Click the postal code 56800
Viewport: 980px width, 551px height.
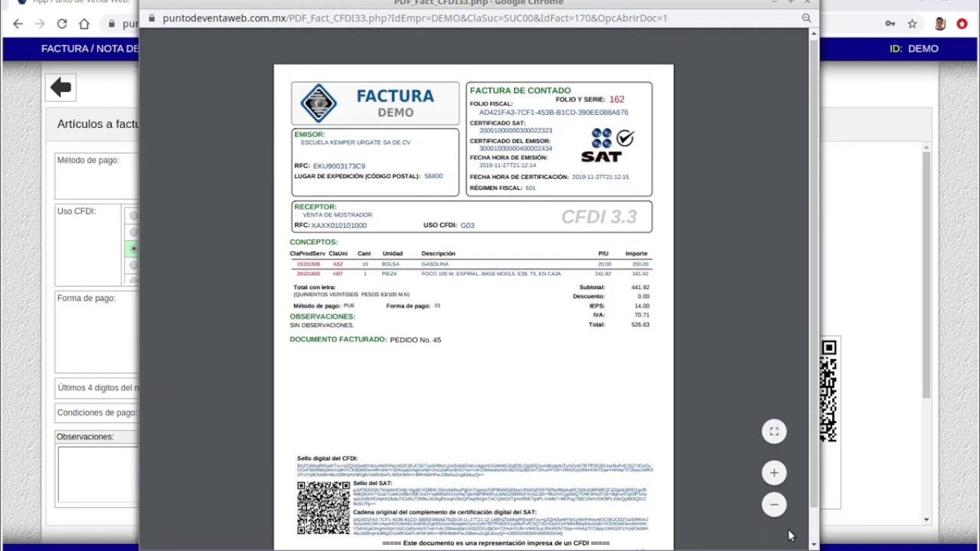point(433,176)
